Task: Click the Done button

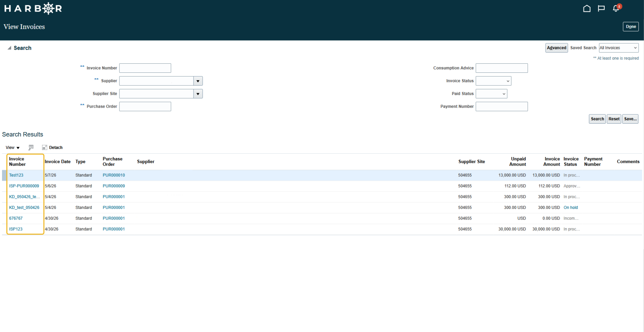Action: [631, 26]
